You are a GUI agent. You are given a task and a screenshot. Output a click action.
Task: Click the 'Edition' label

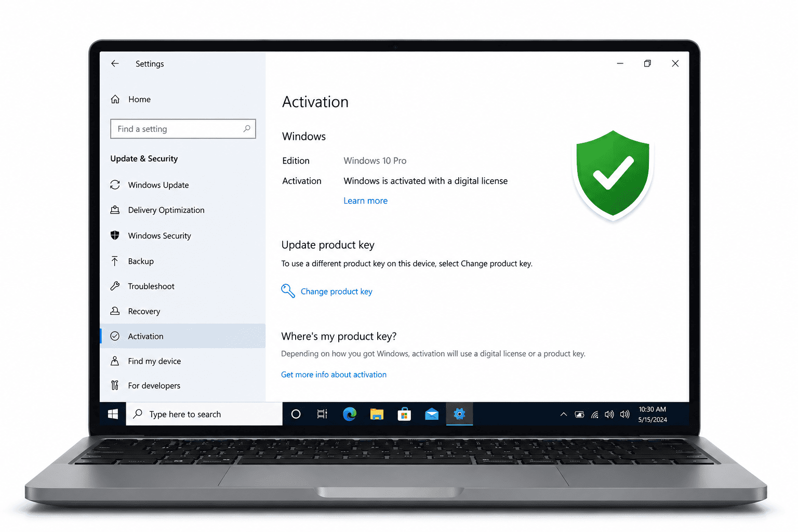(x=296, y=161)
